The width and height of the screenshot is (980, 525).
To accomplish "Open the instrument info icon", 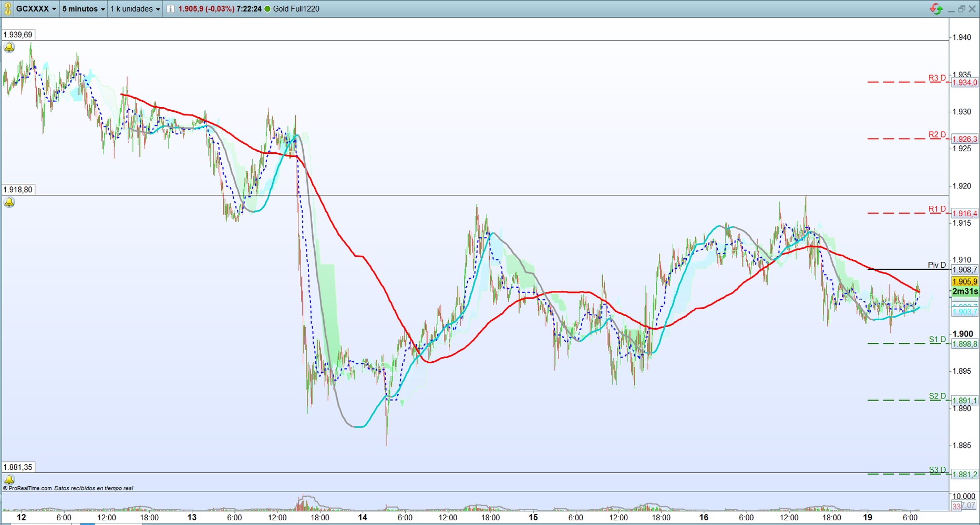I will point(171,9).
